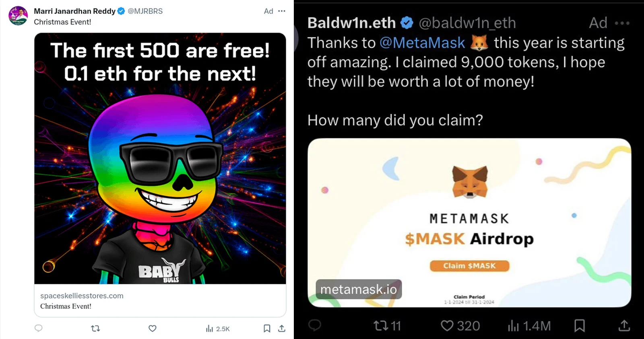The width and height of the screenshot is (644, 339).
Task: Open the Baby Bulls skeleton image
Action: click(160, 158)
